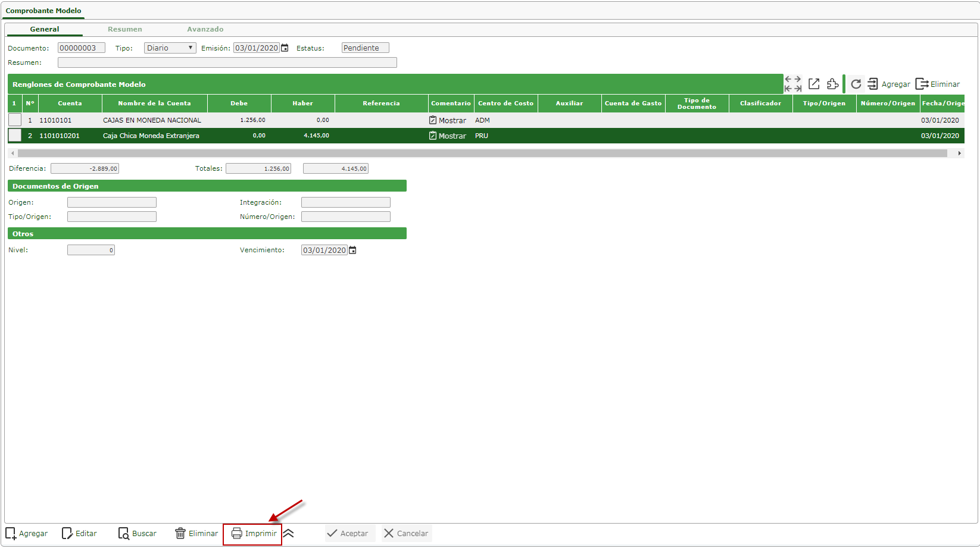Viewport: 980px width, 548px height.
Task: Open the Tipo dropdown showing Diario
Action: coord(170,48)
